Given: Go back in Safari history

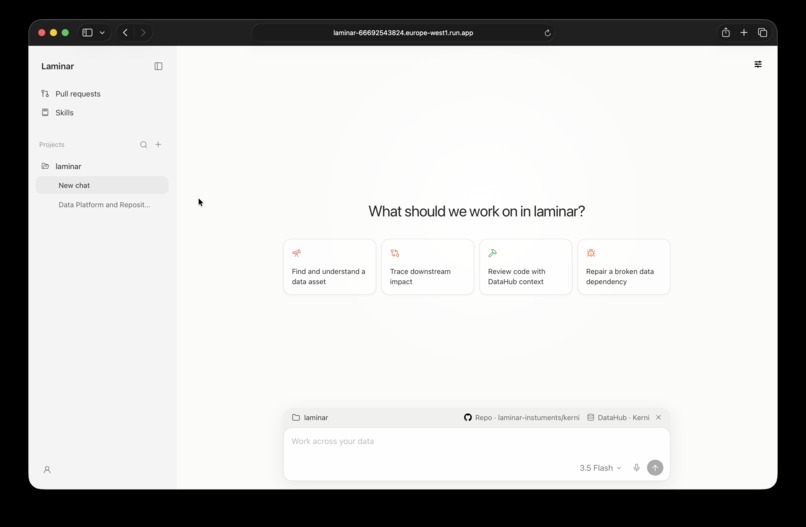Looking at the screenshot, I should pyautogui.click(x=125, y=32).
